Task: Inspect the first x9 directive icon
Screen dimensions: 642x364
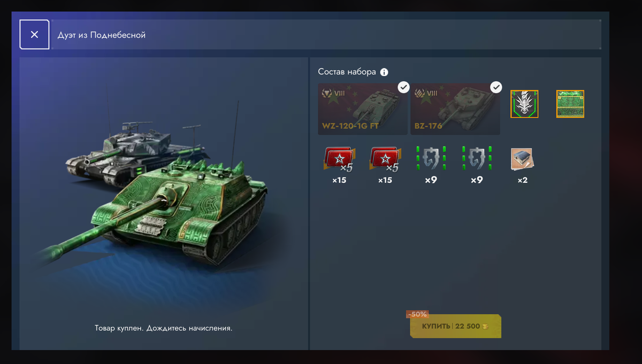Action: [x=431, y=159]
